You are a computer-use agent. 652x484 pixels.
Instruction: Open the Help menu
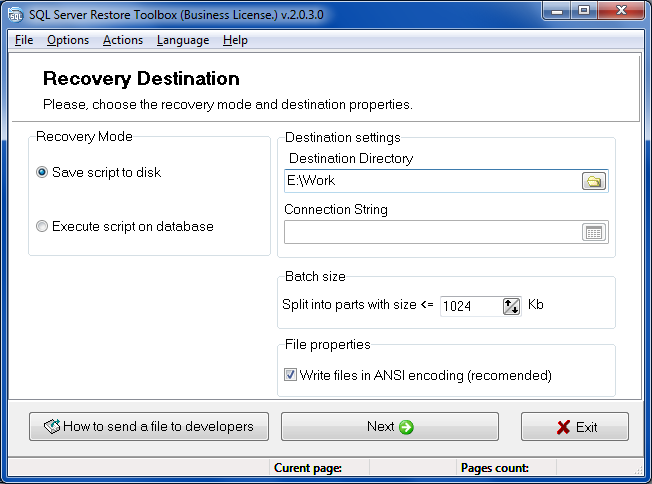tap(235, 40)
